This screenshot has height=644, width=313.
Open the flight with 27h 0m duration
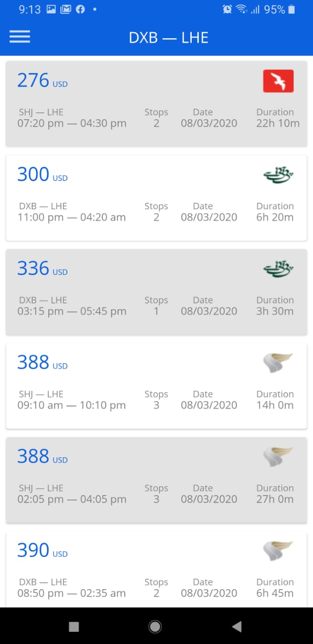tap(156, 480)
